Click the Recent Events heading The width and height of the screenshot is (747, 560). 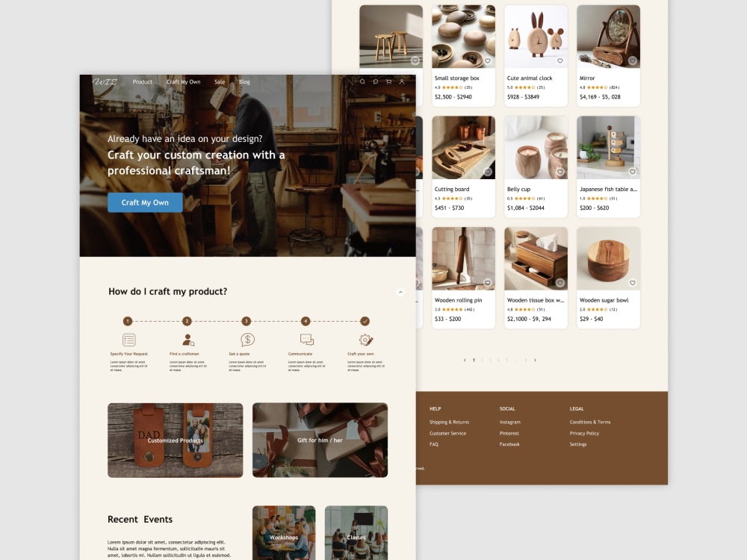(140, 520)
